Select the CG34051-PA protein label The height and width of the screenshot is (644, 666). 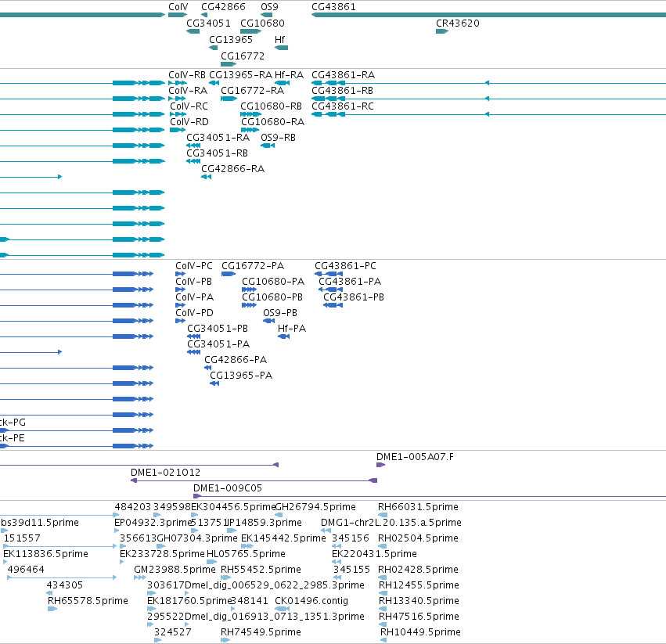tap(218, 344)
